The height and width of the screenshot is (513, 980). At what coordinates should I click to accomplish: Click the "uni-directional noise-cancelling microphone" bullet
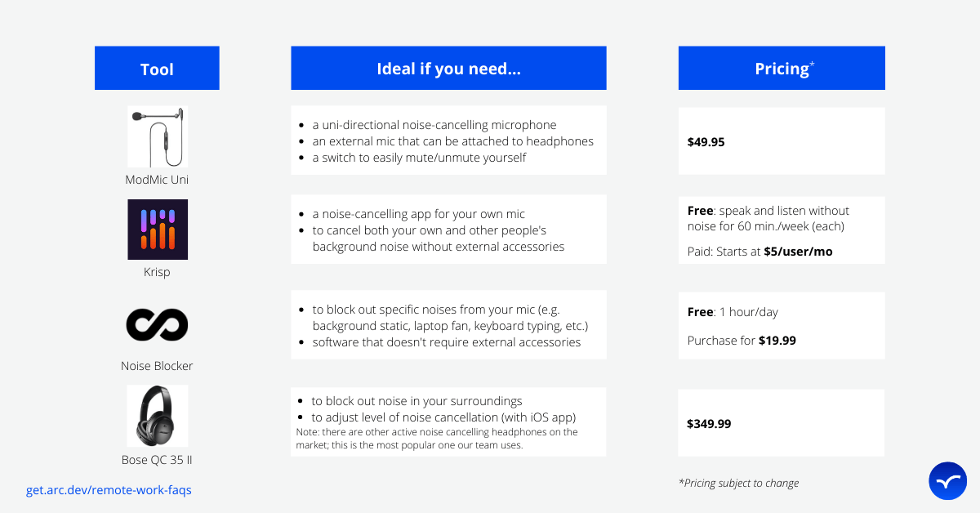click(434, 125)
